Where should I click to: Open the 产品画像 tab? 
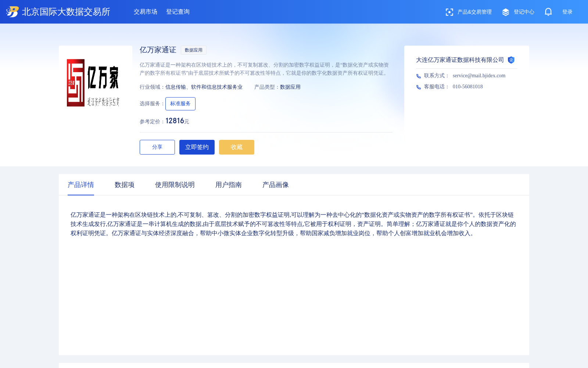[276, 185]
